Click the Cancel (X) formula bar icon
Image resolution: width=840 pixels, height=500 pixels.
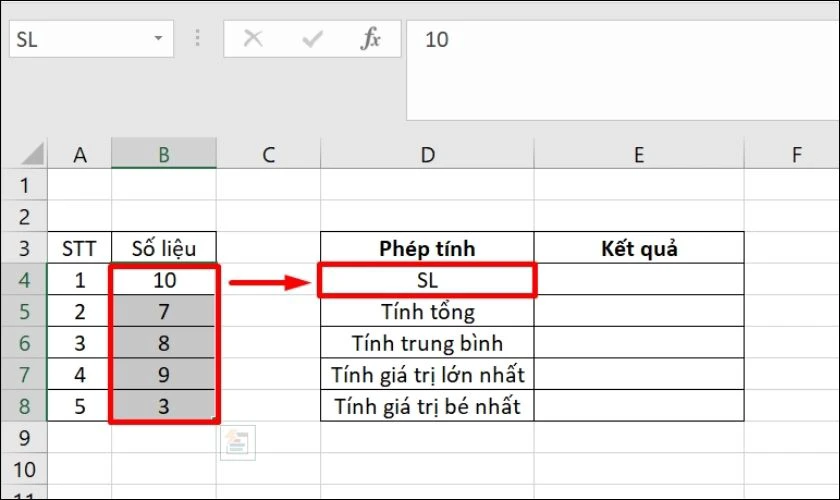(253, 39)
